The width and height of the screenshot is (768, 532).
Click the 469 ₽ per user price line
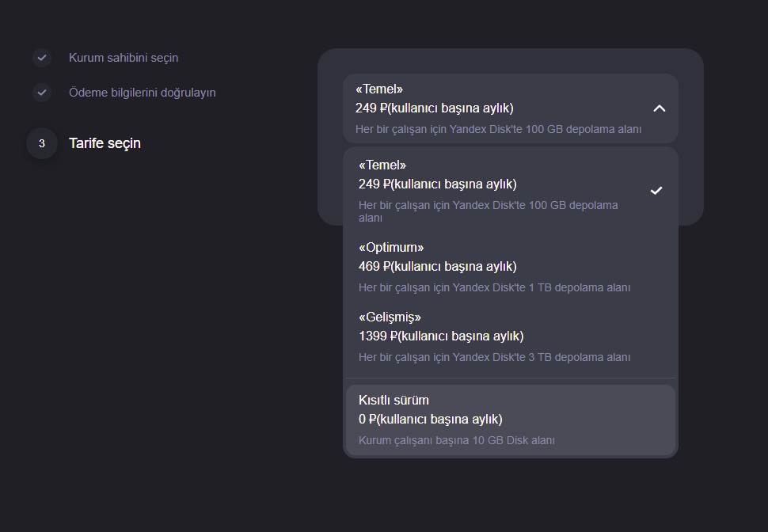437,267
